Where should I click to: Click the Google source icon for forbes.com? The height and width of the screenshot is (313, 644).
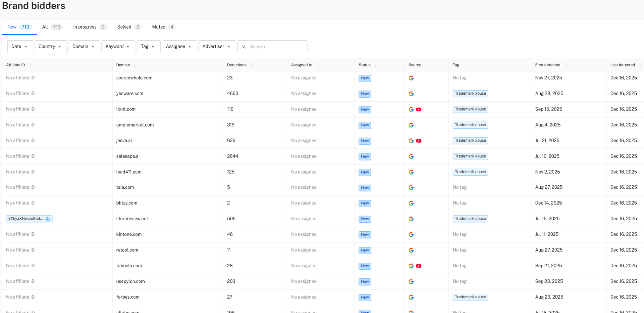(411, 297)
